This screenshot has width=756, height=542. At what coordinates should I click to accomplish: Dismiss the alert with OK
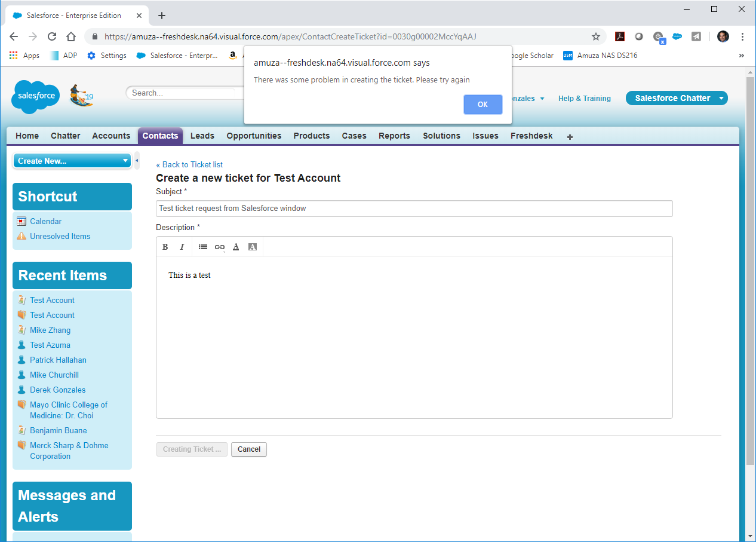(483, 105)
